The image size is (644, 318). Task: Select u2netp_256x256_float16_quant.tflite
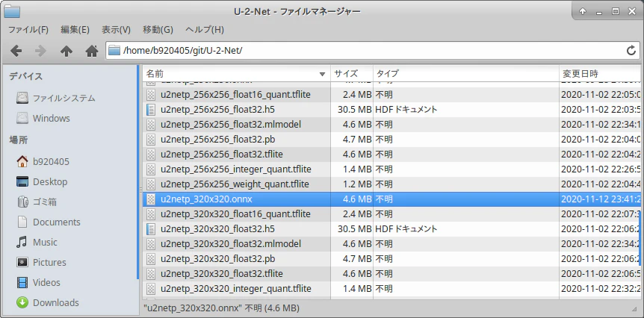[x=235, y=95]
